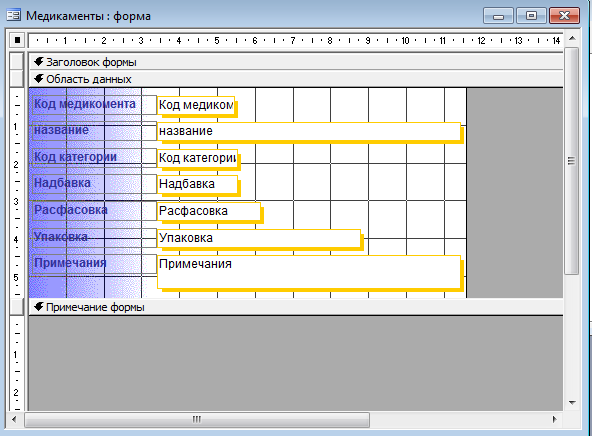Click the section selector box next to Заголовок формы

17,62
